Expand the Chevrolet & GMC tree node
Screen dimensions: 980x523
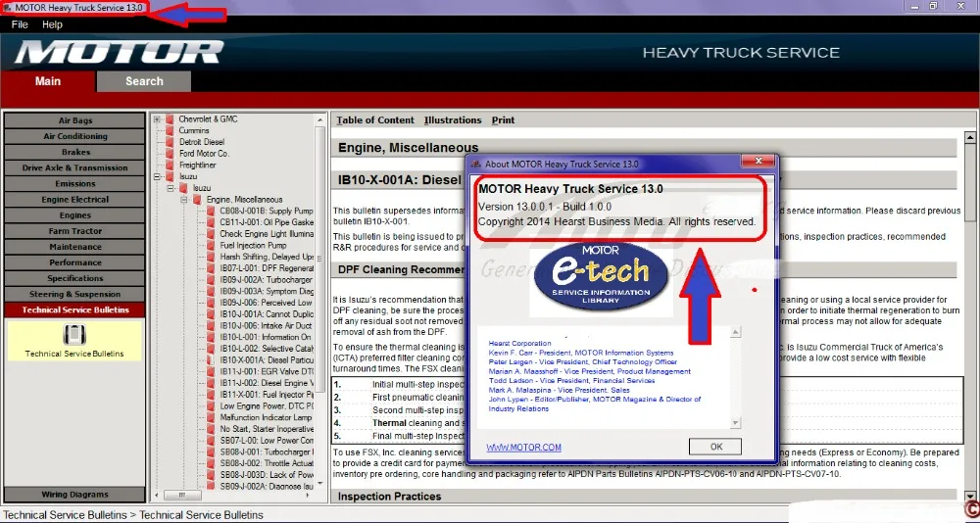[158, 119]
